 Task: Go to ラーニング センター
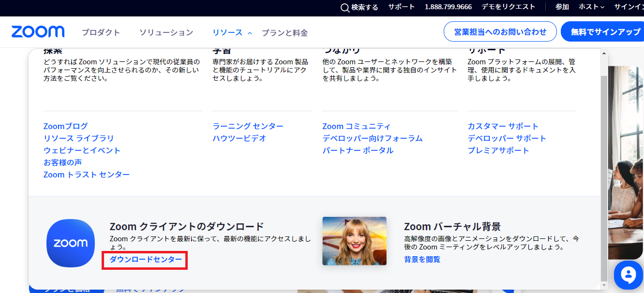pyautogui.click(x=248, y=126)
